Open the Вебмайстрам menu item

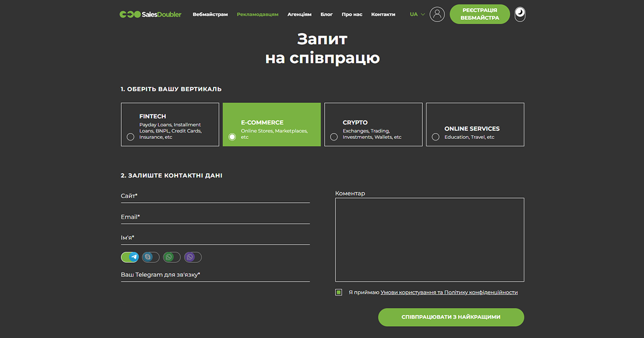[x=210, y=14]
